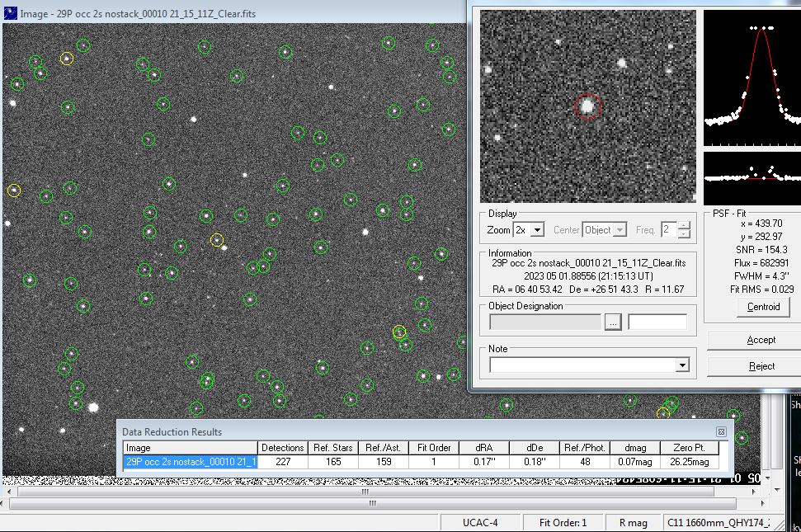
Task: Accept the measured object
Action: tap(761, 340)
